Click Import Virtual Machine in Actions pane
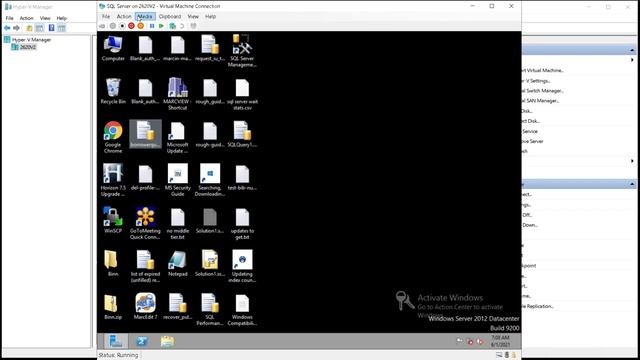Screen dimensions: 640x360 (x=543, y=70)
